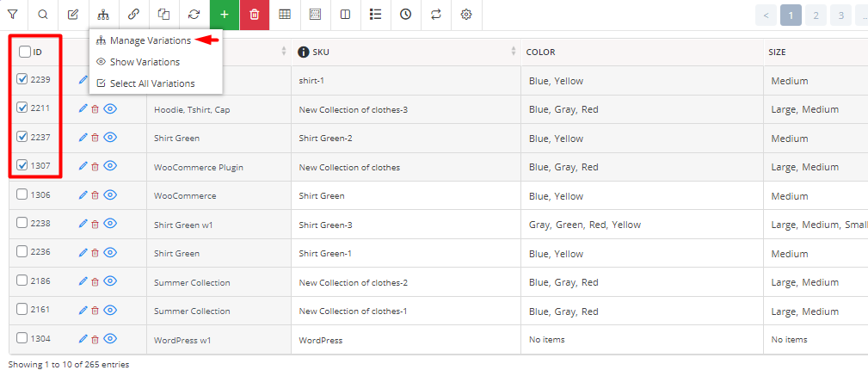Choose Select All Variations menu entry

point(152,83)
